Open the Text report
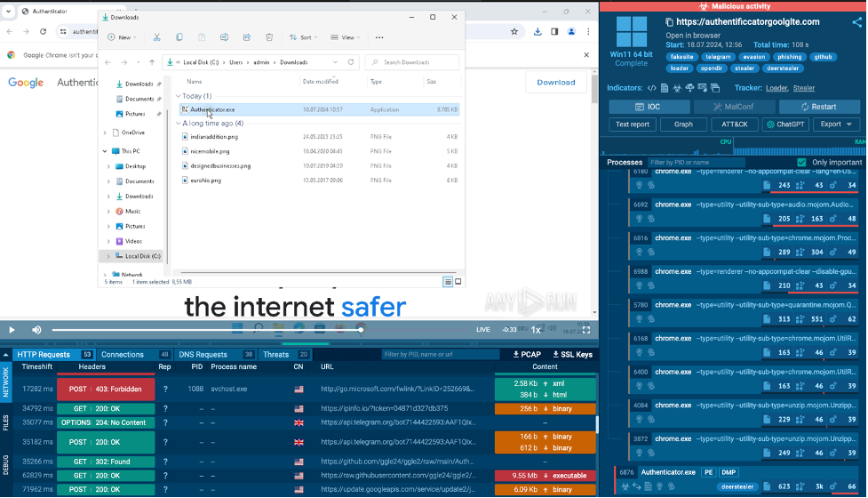The width and height of the screenshot is (868, 498). click(633, 124)
